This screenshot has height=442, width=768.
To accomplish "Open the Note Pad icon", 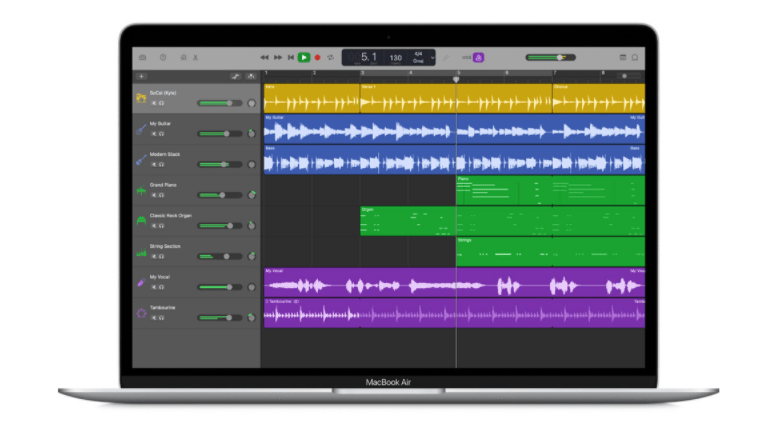I will [623, 58].
